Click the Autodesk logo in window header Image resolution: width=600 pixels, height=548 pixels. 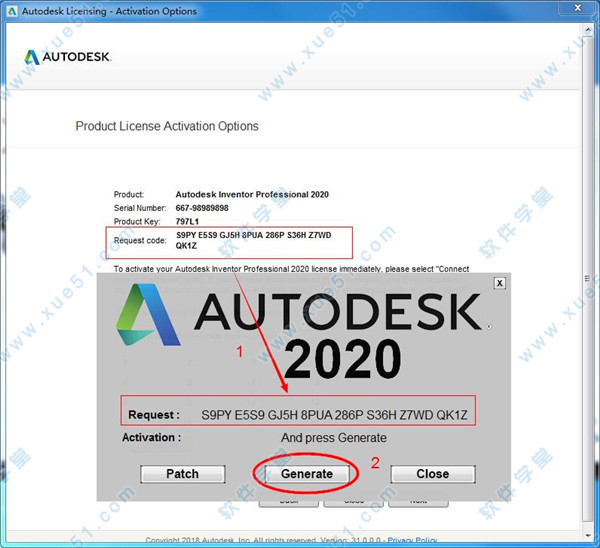pos(68,57)
